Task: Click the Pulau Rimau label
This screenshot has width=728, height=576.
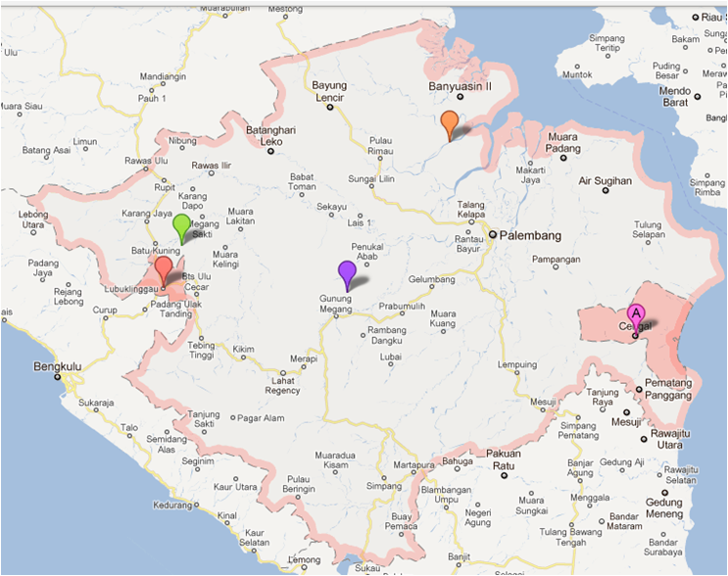Action: coord(381,146)
